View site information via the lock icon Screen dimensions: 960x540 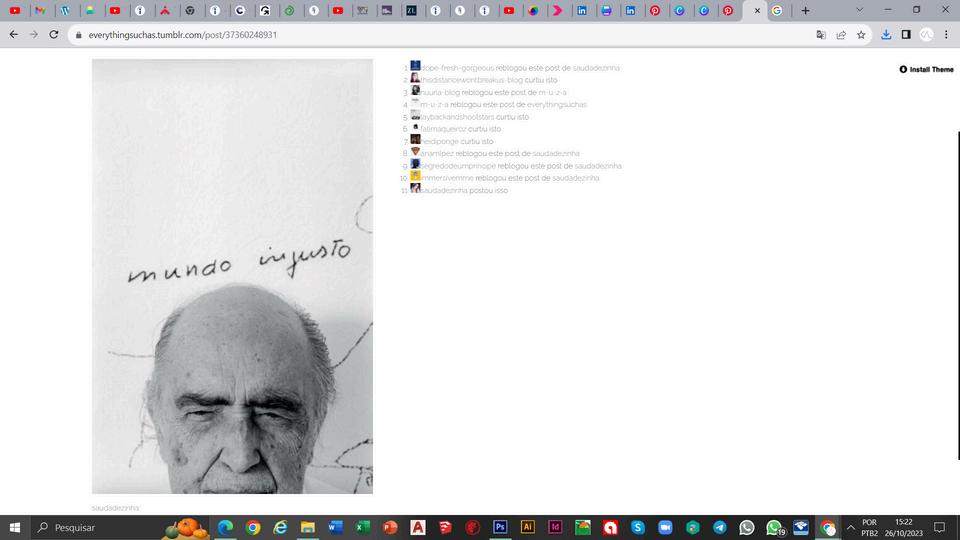pos(78,35)
